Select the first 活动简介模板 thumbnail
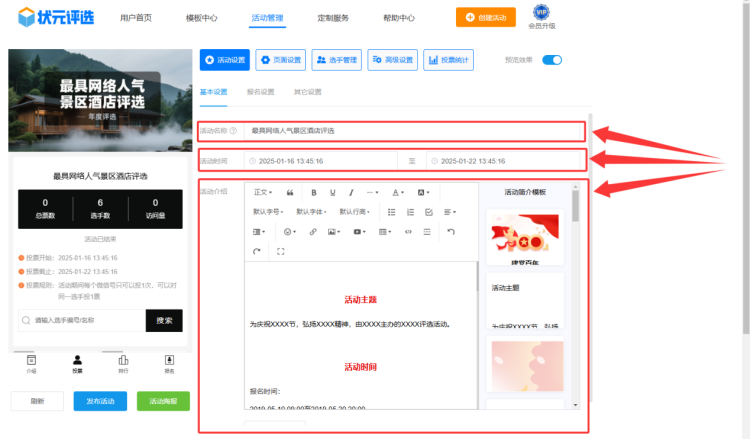Viewport: 750px width, 439px height. (526, 237)
